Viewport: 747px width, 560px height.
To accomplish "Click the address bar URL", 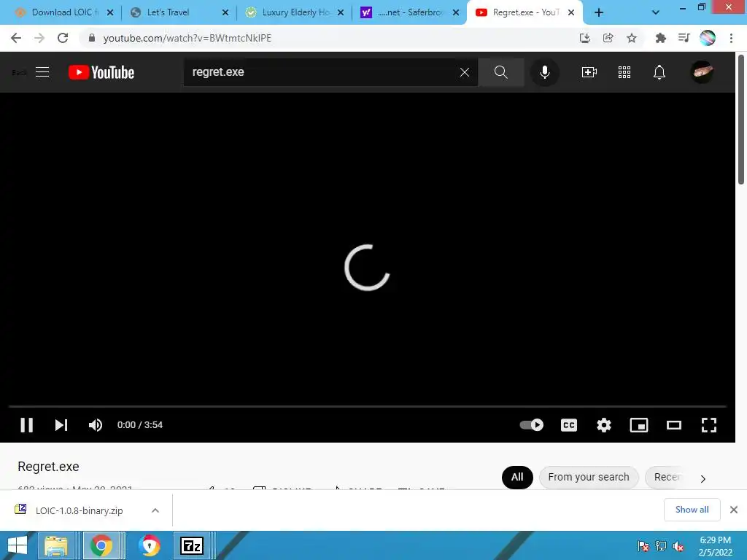I will pos(187,38).
